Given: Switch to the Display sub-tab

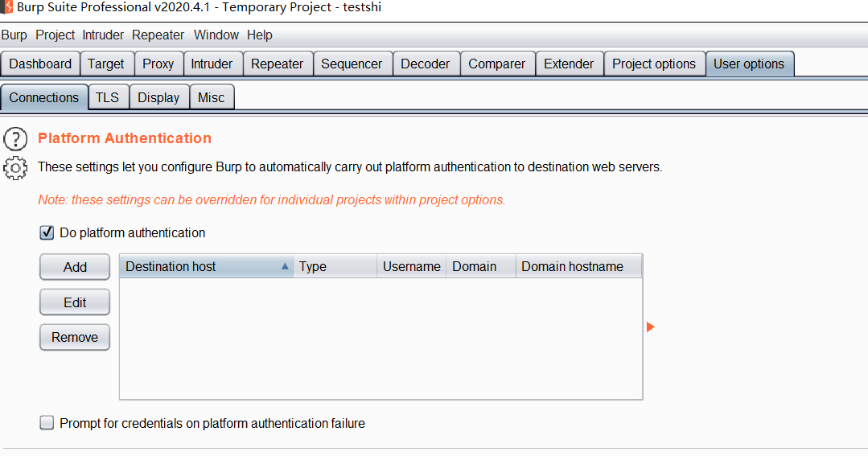Looking at the screenshot, I should tap(158, 97).
